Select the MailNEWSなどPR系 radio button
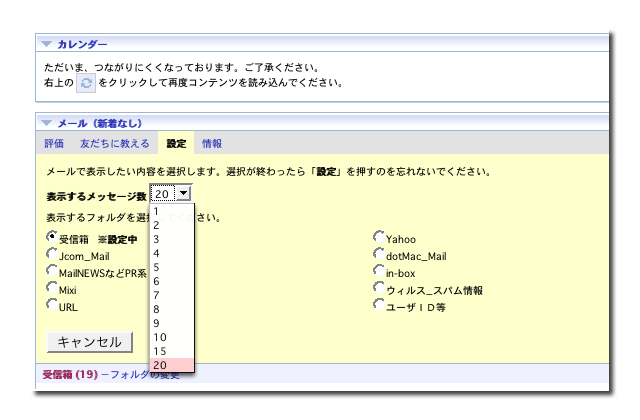Screen dimensions: 640x420 [x=52, y=271]
